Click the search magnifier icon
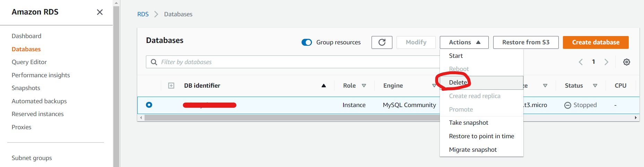This screenshot has width=644, height=167. (x=154, y=62)
